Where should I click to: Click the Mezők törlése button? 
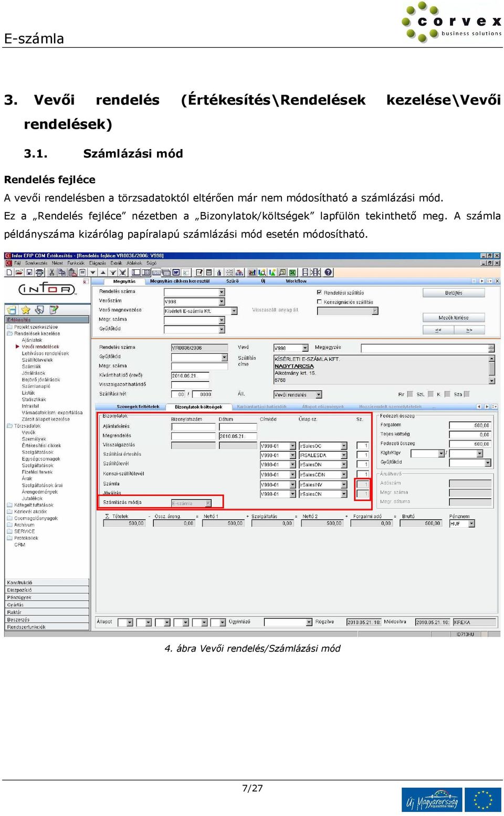point(454,318)
